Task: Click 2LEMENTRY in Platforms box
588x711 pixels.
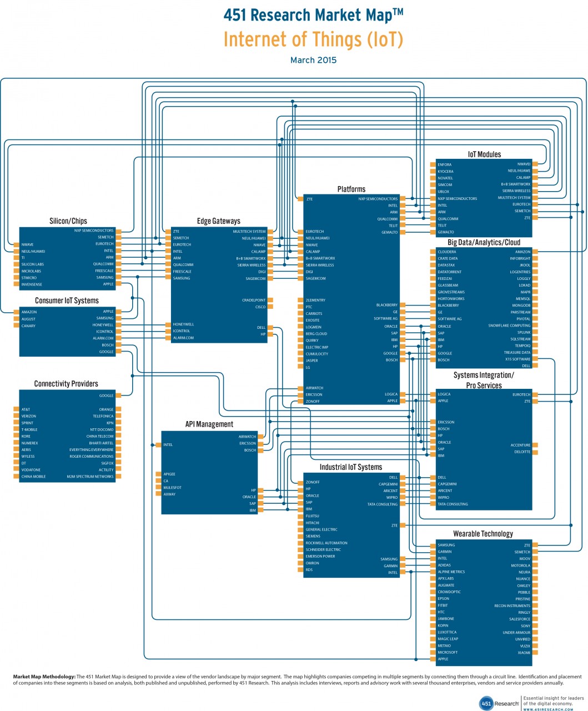Action: (315, 300)
